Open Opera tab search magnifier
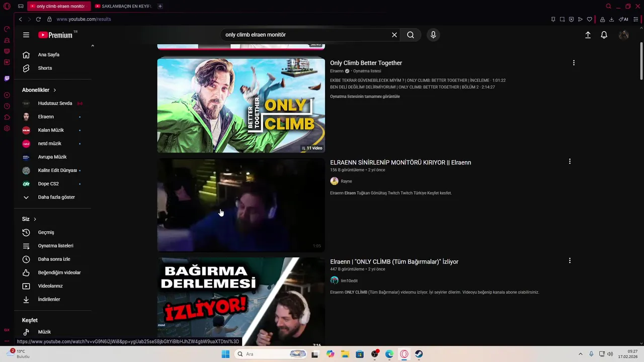This screenshot has width=644, height=362. [608, 6]
